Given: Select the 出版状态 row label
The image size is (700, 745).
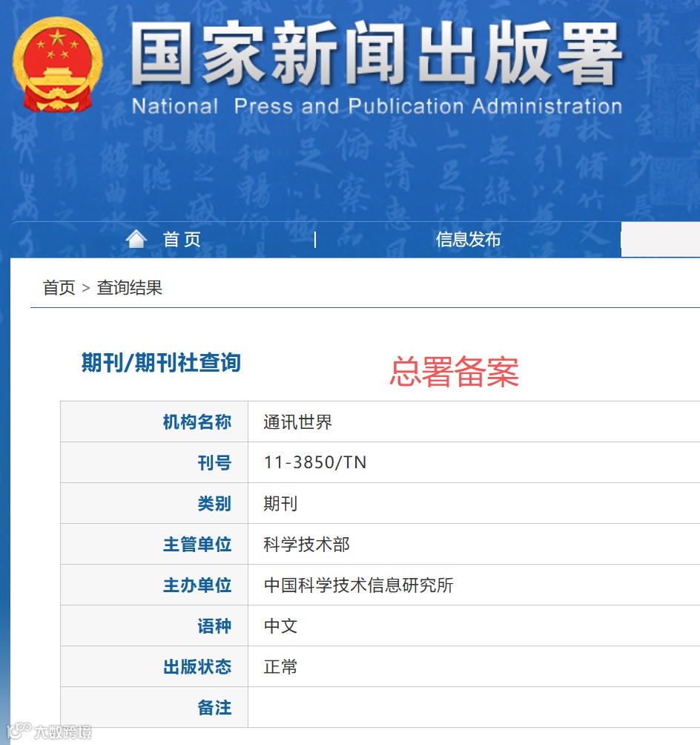Looking at the screenshot, I should [197, 667].
